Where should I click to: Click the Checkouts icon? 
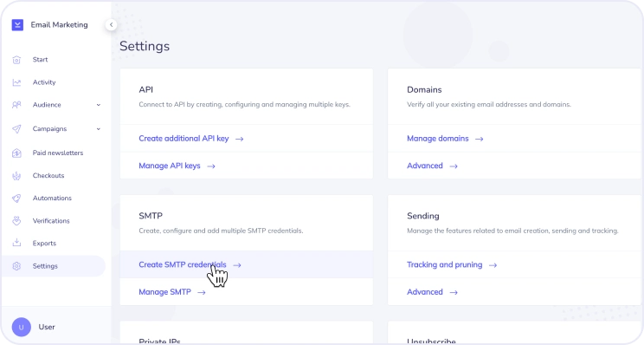point(16,176)
